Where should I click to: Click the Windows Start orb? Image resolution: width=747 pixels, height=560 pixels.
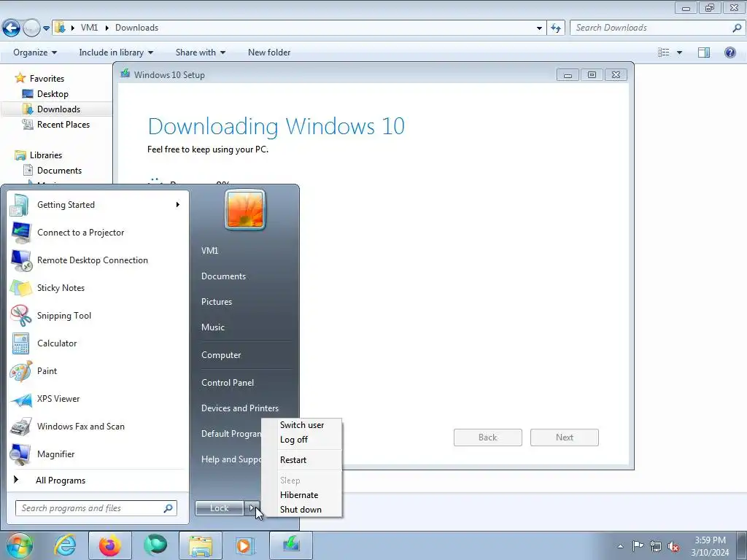[x=19, y=545]
